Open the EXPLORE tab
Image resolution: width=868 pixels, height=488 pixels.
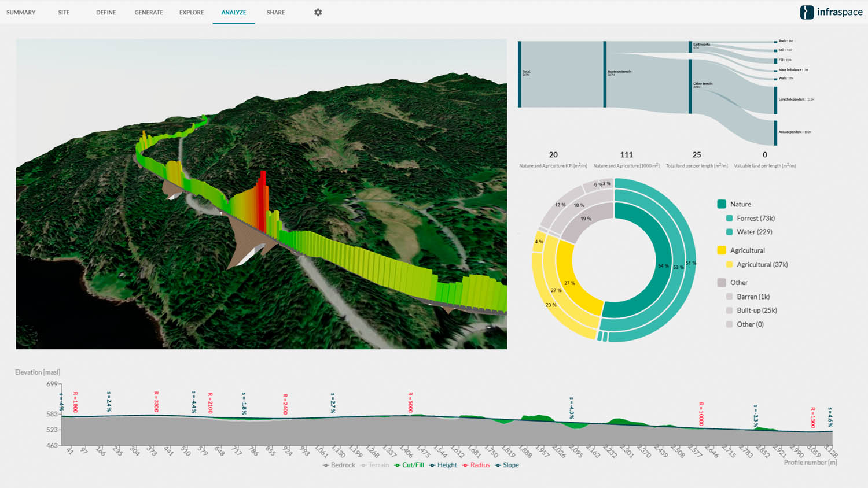pos(192,12)
